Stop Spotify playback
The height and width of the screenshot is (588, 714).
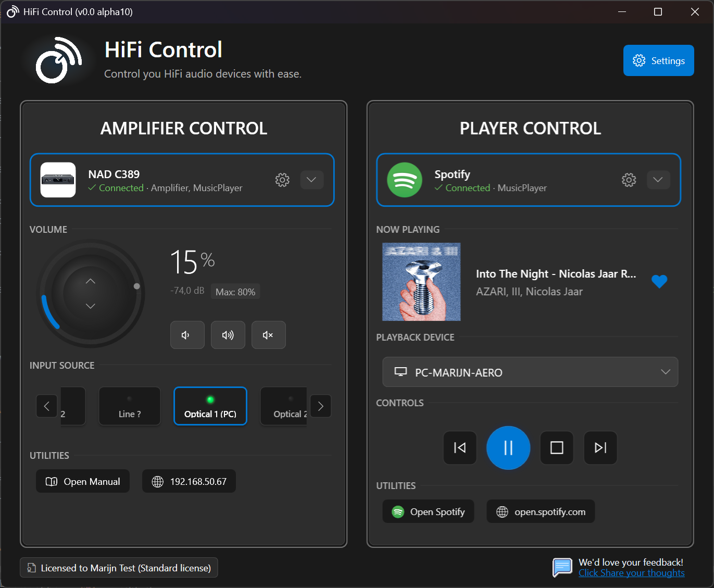point(556,447)
